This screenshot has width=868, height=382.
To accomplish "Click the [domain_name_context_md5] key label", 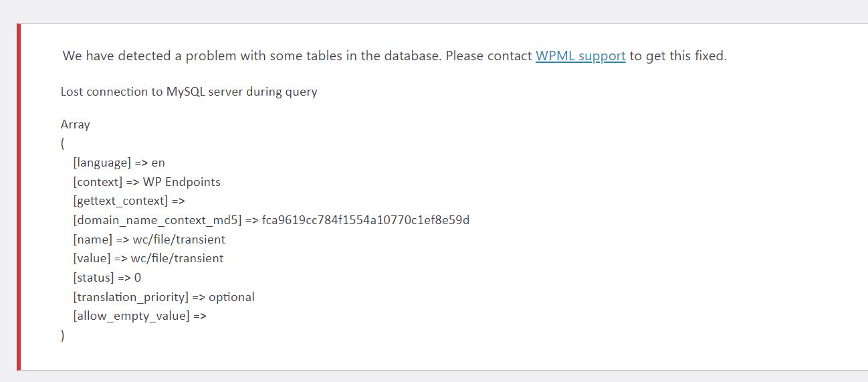I will tap(157, 220).
